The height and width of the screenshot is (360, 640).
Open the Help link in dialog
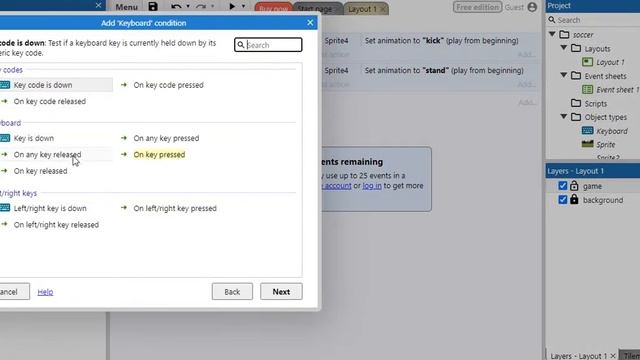click(45, 292)
